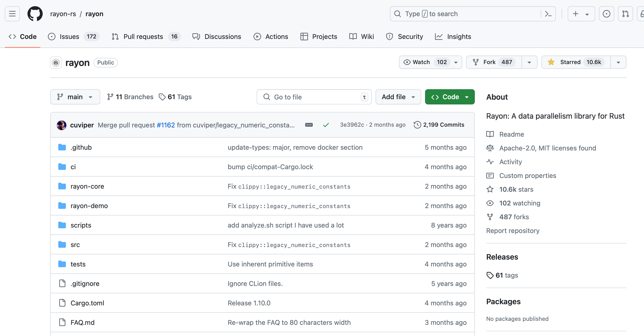Toggle the Starred button for rayon

click(576, 62)
